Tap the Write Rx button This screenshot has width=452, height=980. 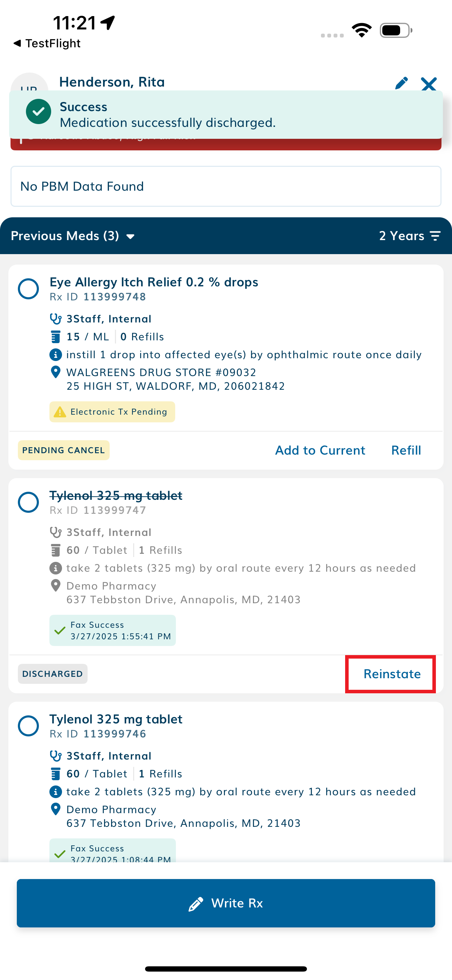tap(226, 903)
